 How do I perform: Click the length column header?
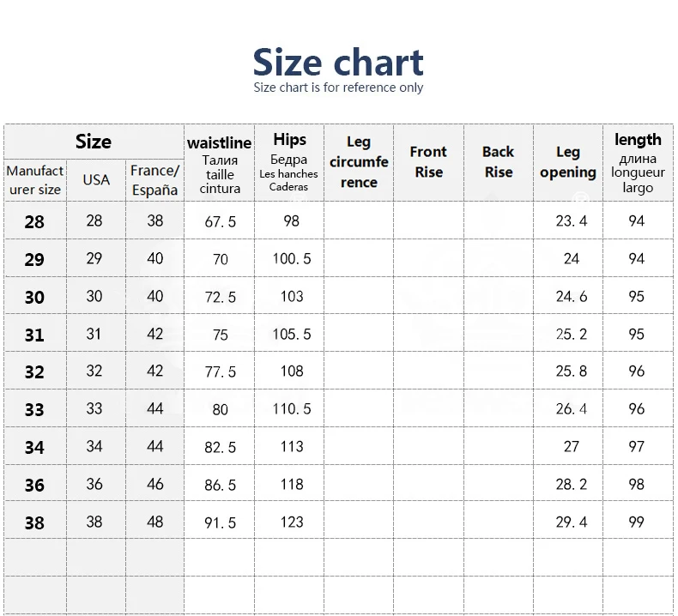pos(638,163)
